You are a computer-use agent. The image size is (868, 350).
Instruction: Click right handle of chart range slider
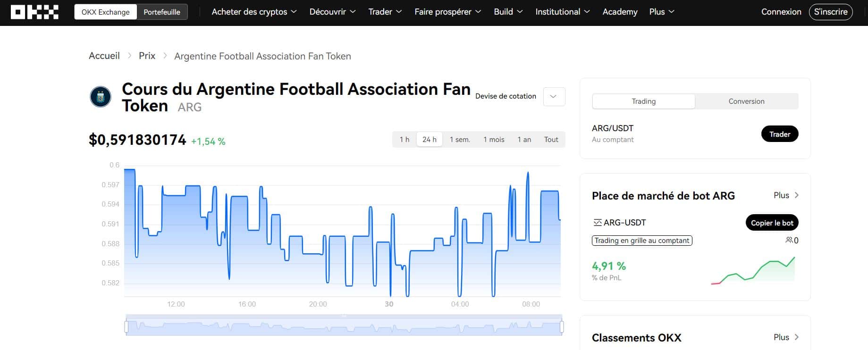[x=562, y=327]
